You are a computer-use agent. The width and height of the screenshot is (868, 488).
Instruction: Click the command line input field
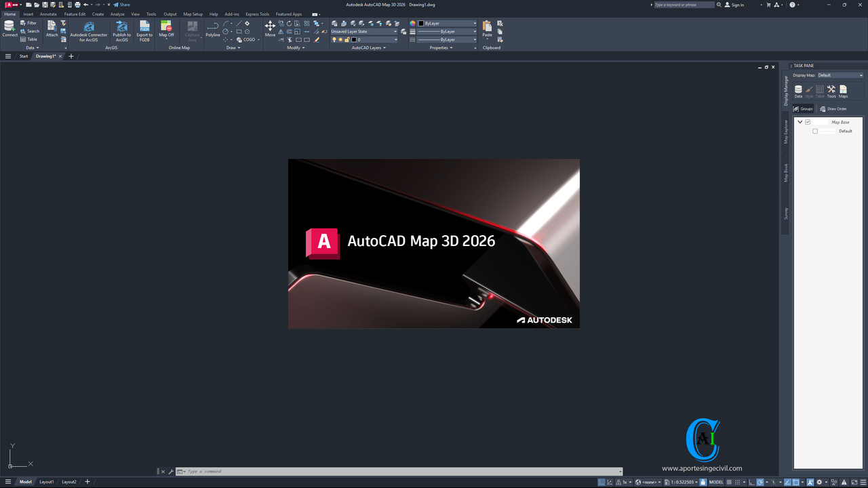[400, 472]
